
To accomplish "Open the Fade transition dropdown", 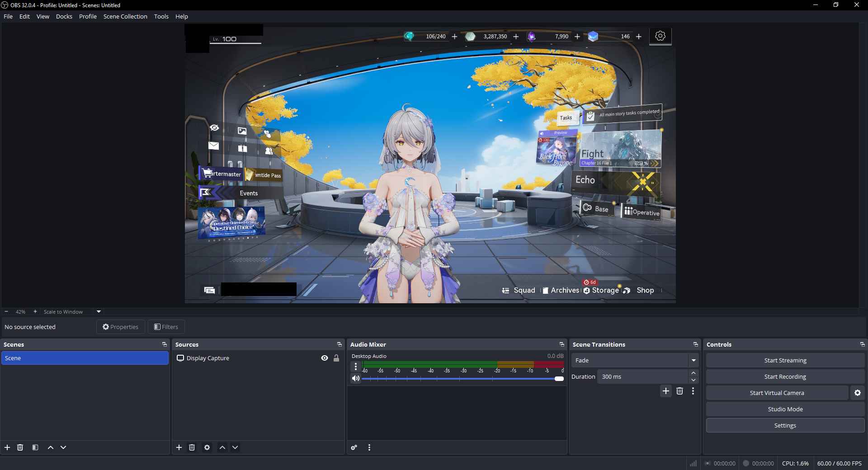I will click(635, 360).
